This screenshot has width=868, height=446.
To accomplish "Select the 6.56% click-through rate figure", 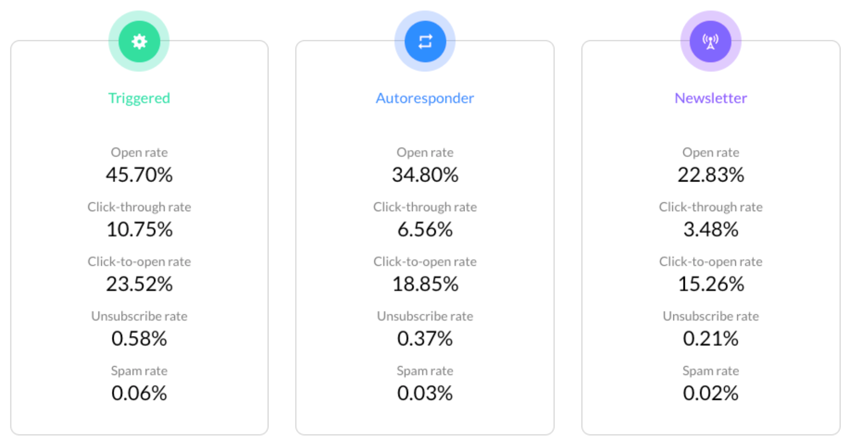I will click(x=425, y=230).
